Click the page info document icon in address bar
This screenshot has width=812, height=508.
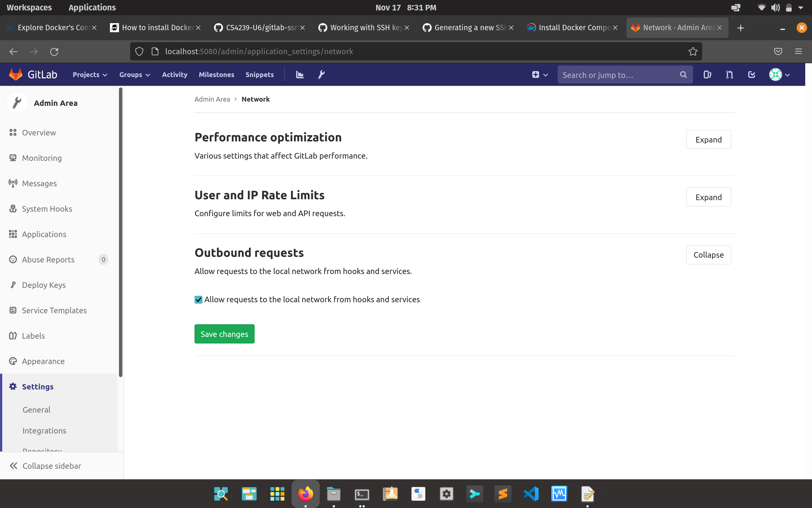coord(155,51)
